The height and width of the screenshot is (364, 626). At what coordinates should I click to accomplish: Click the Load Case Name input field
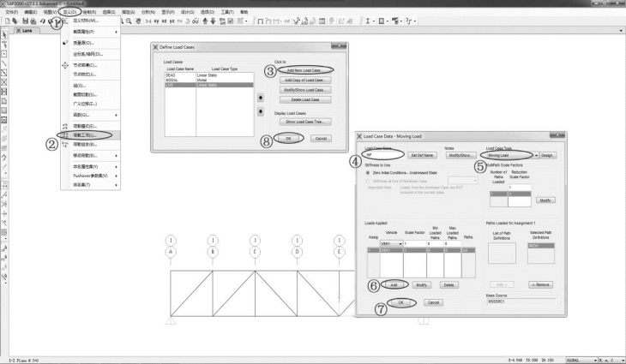click(384, 155)
